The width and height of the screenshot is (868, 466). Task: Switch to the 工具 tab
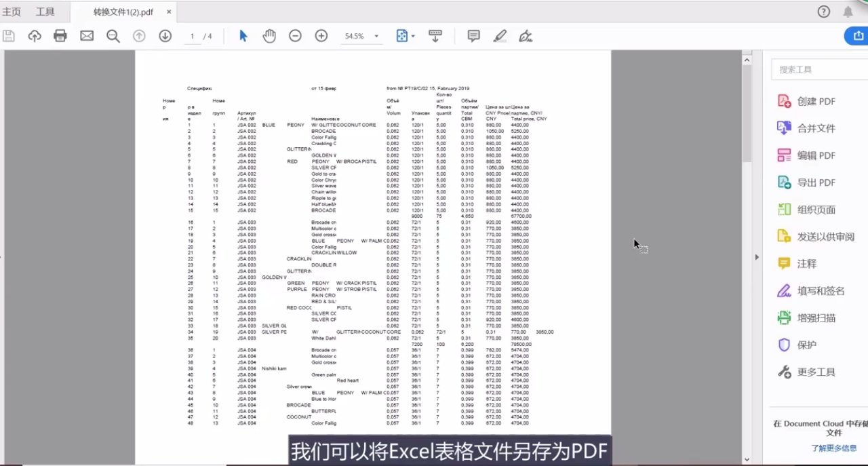coord(45,12)
